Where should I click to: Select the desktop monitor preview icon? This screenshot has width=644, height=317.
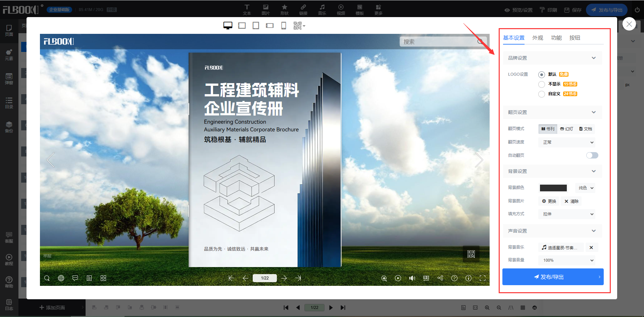coord(228,26)
